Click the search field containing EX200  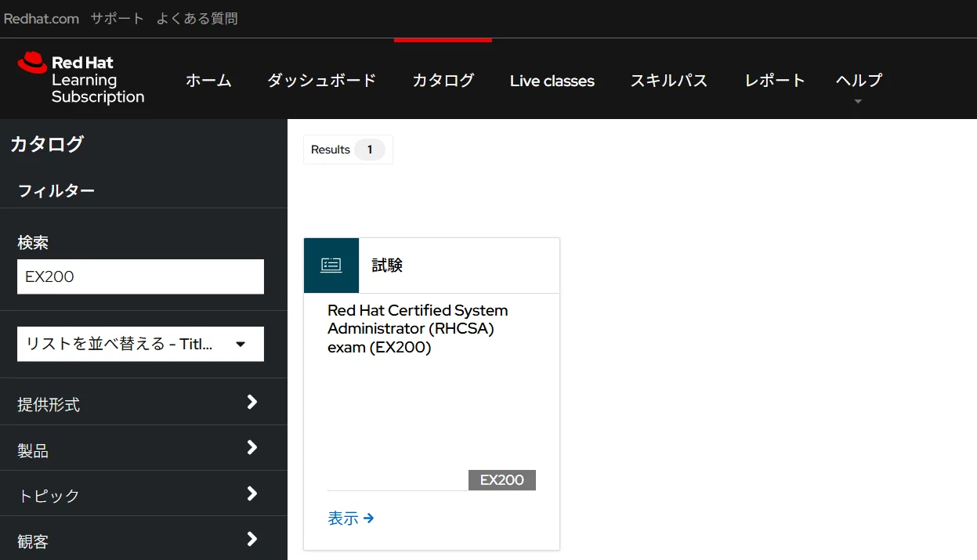pyautogui.click(x=140, y=276)
